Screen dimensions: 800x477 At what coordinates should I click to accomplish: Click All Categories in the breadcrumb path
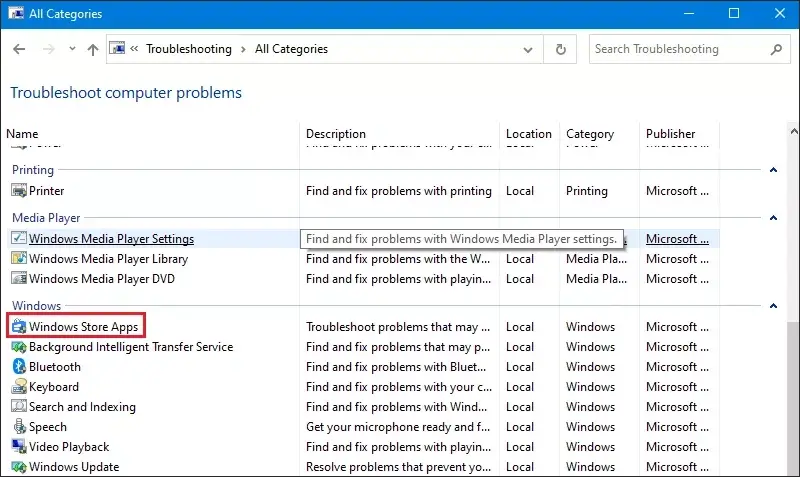(291, 49)
